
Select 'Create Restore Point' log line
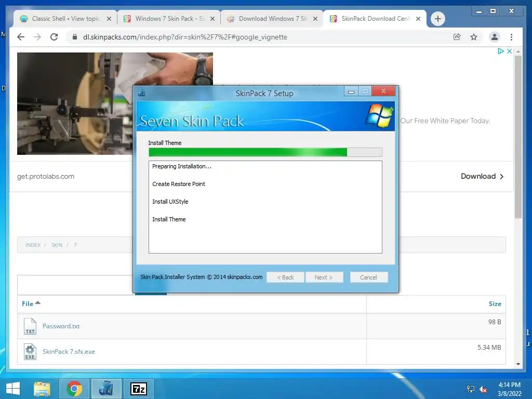(x=179, y=184)
